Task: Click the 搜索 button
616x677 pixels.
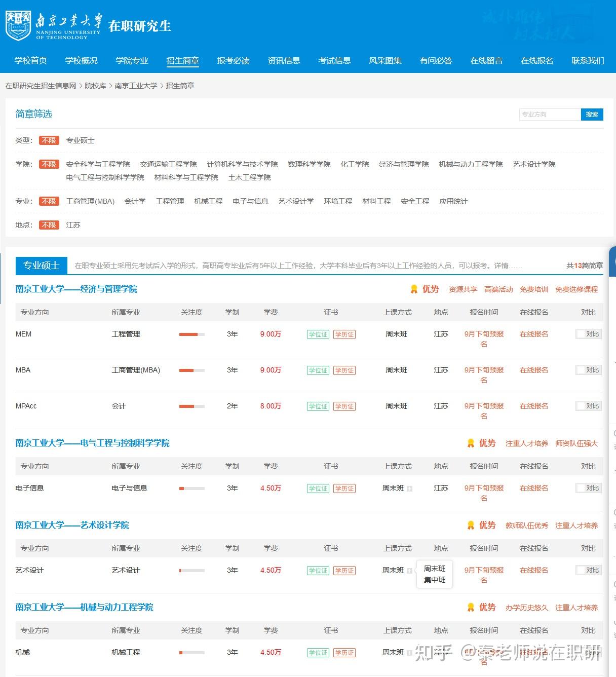Action: pyautogui.click(x=592, y=115)
